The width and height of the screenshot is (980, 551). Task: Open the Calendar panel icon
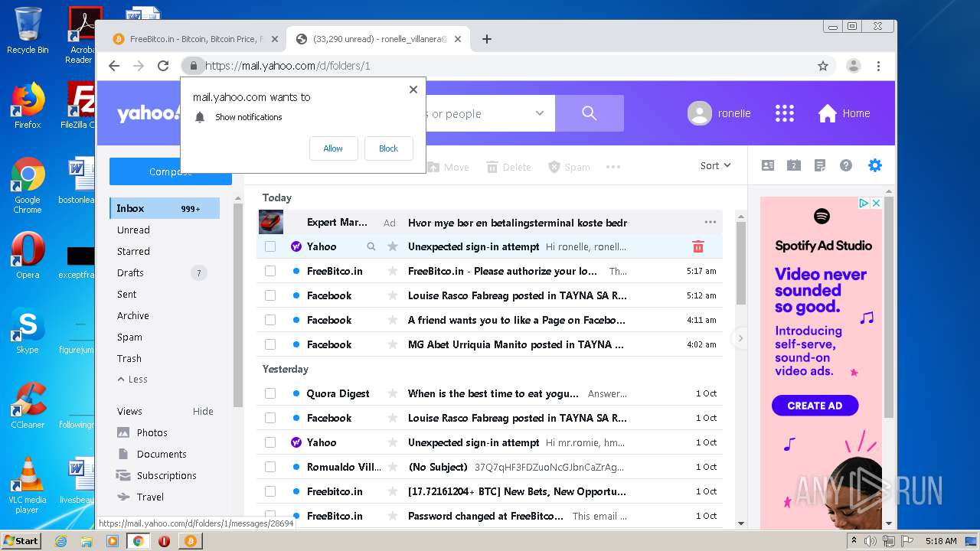(x=794, y=165)
